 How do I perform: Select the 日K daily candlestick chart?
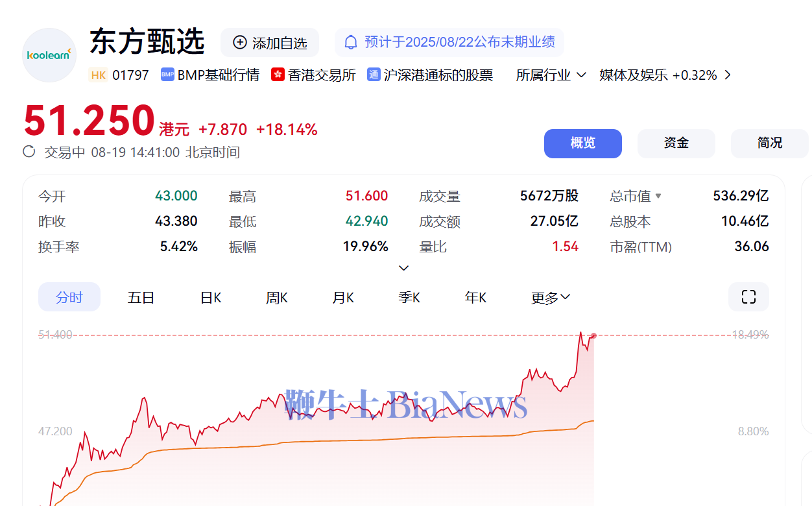click(211, 298)
